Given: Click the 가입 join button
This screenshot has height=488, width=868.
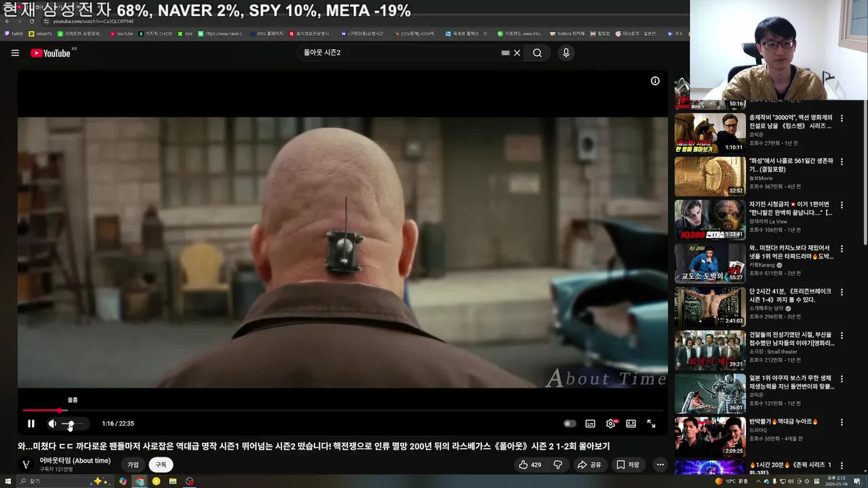Looking at the screenshot, I should pyautogui.click(x=133, y=464).
